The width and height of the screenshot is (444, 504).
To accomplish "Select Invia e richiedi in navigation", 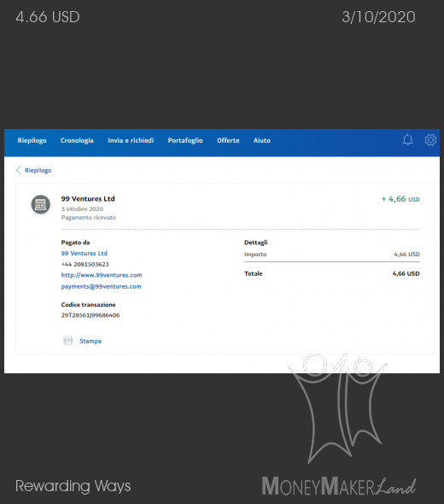I will coord(131,140).
